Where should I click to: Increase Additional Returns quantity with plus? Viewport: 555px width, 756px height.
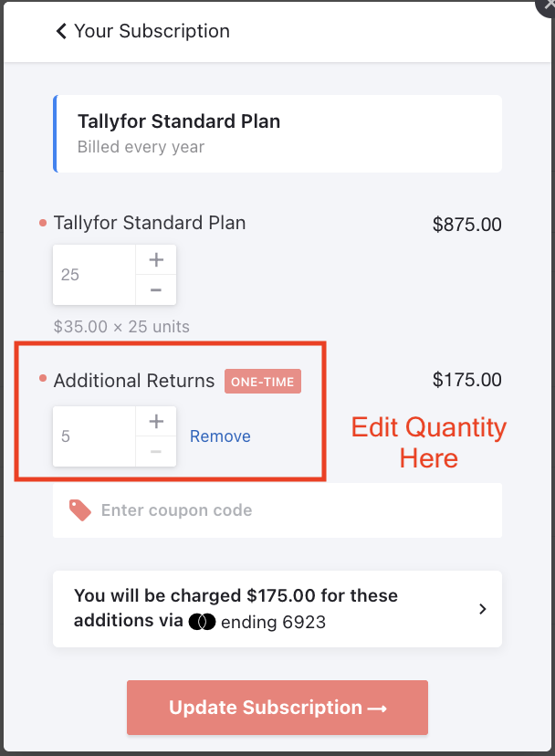(x=156, y=422)
